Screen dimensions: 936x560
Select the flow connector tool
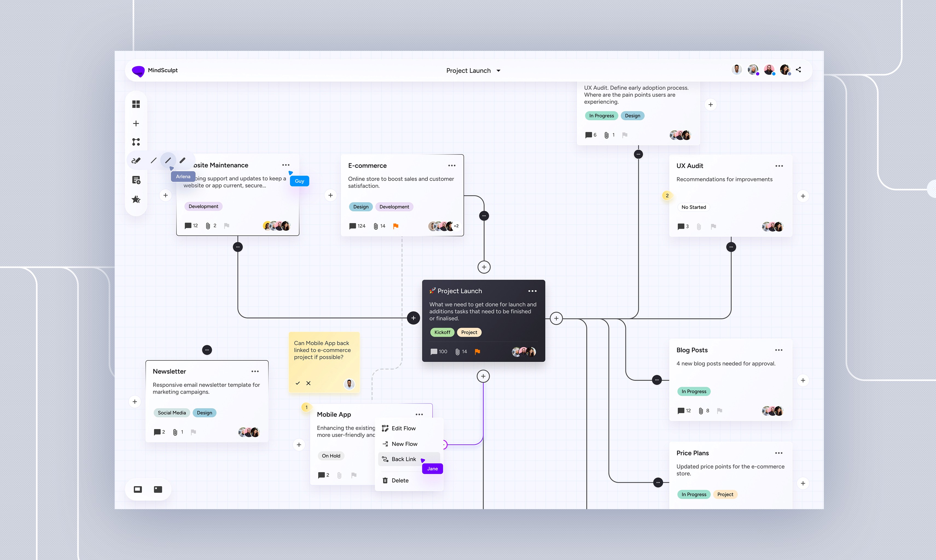click(136, 142)
